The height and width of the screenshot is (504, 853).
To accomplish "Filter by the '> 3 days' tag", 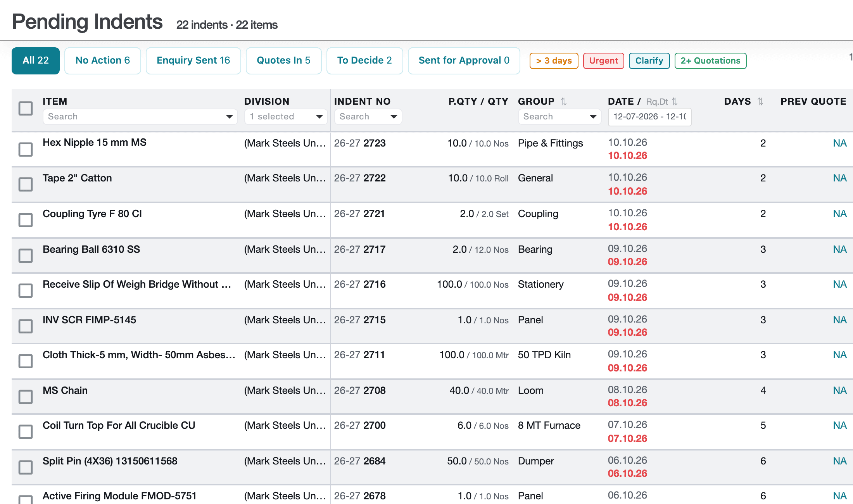I will [554, 61].
